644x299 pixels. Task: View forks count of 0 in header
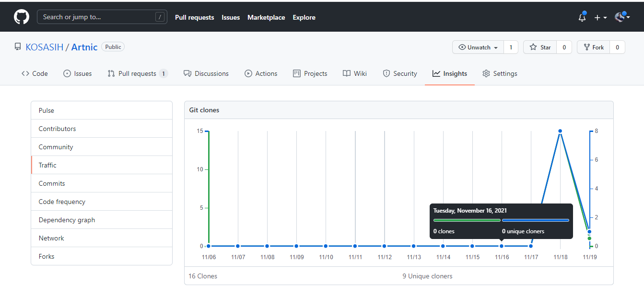pyautogui.click(x=617, y=47)
